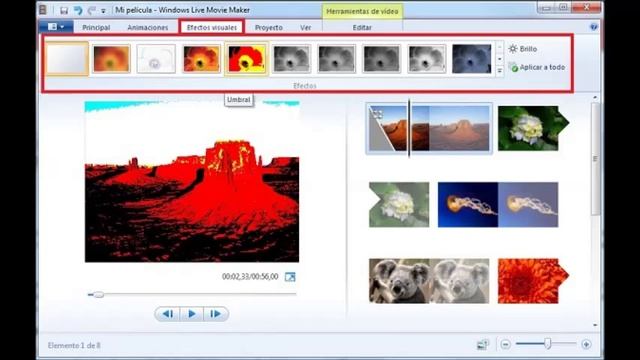Click the Redo arrow in title bar
Screen dimensions: 640x360
[x=92, y=10]
